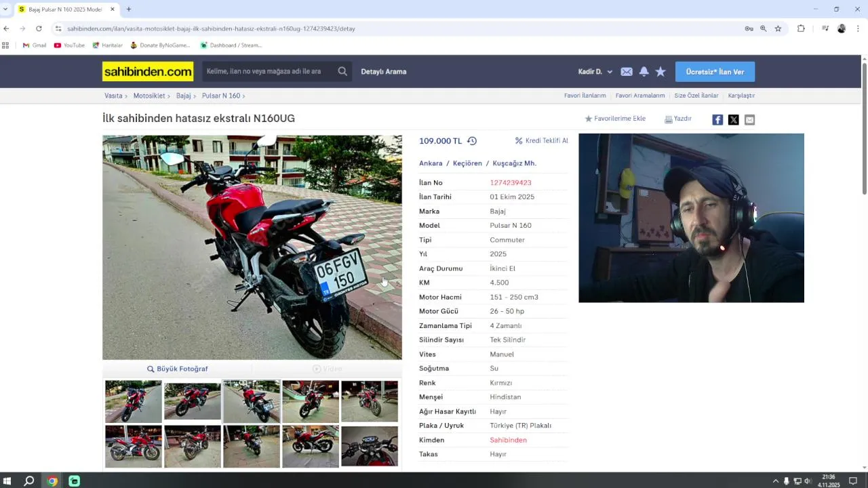The image size is (868, 488).
Task: Click the Yazdır print link
Action: coord(678,119)
